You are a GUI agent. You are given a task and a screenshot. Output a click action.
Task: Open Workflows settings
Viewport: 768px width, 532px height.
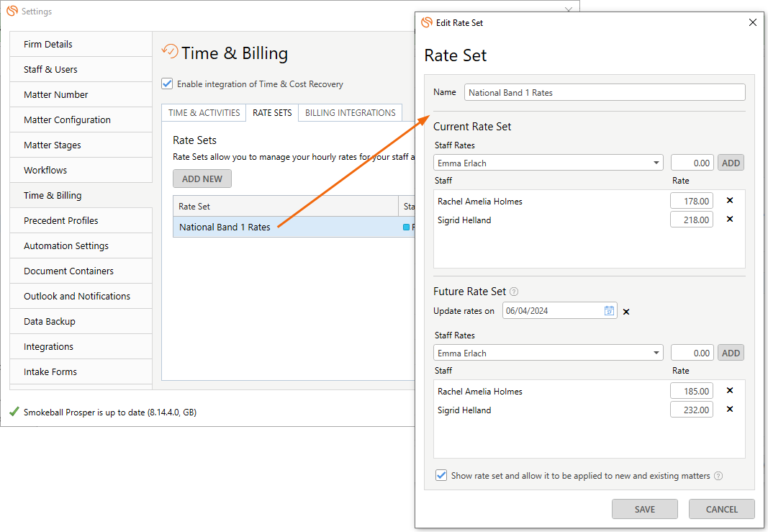pos(81,171)
